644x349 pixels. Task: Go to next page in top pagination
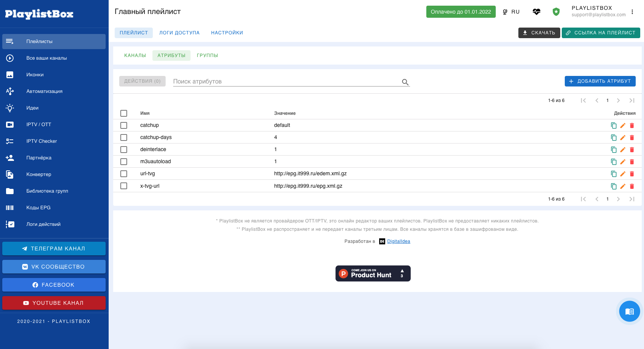pyautogui.click(x=618, y=100)
